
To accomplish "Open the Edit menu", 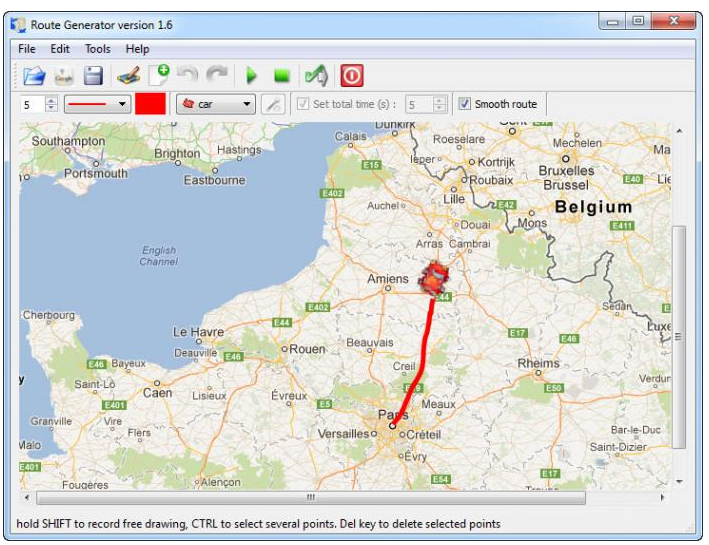I will [60, 49].
